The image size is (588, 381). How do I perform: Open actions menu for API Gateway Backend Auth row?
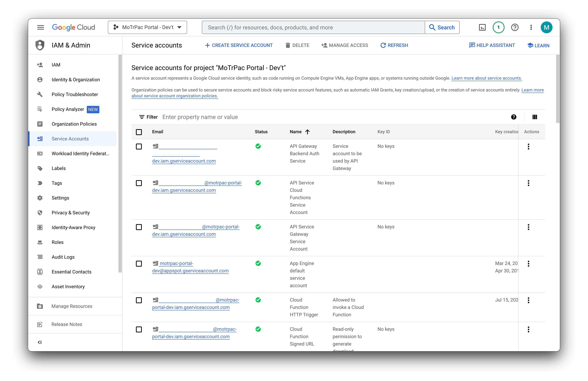pyautogui.click(x=529, y=146)
